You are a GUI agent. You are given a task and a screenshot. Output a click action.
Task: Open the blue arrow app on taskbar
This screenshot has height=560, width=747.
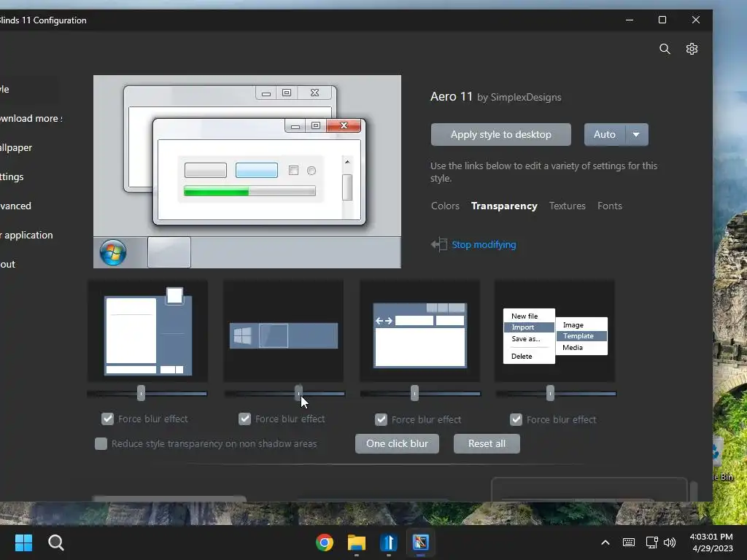click(x=389, y=542)
